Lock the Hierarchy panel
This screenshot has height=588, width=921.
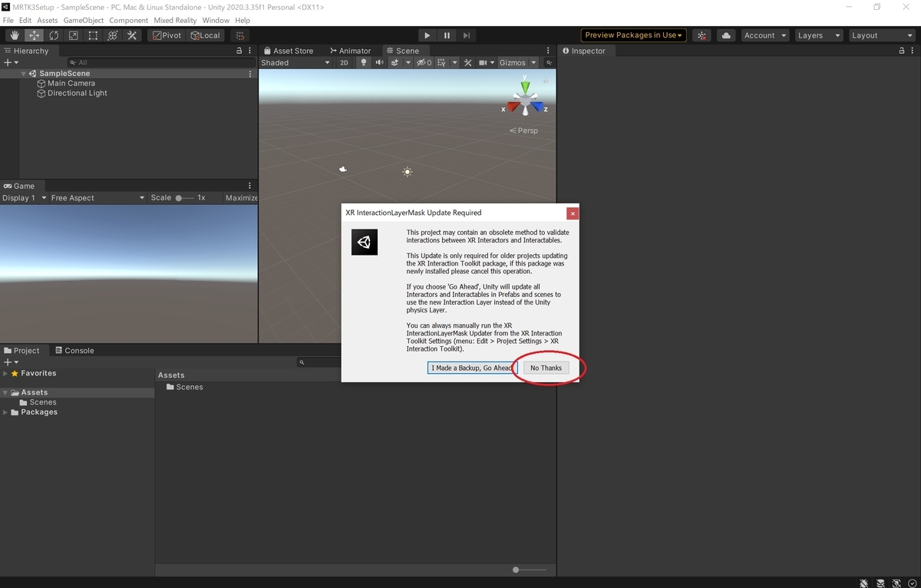240,51
